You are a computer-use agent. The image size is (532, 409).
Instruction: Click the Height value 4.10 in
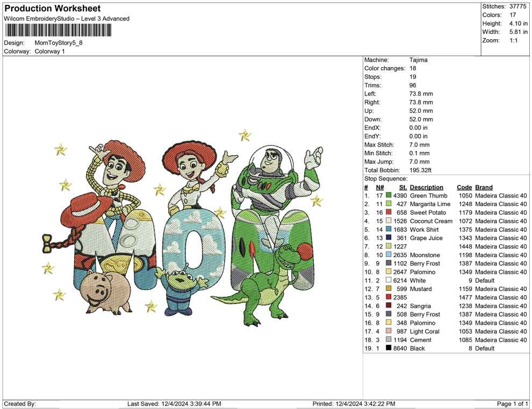point(518,24)
